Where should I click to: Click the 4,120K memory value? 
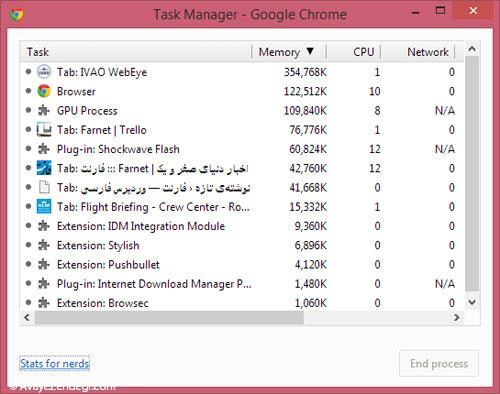click(x=311, y=265)
